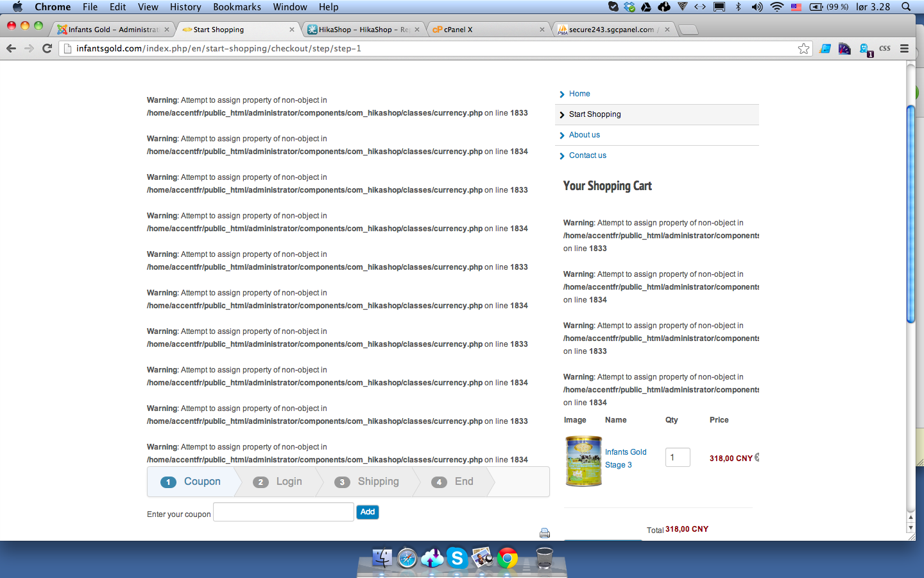
Task: Open the Bookmarks menu
Action: click(237, 7)
